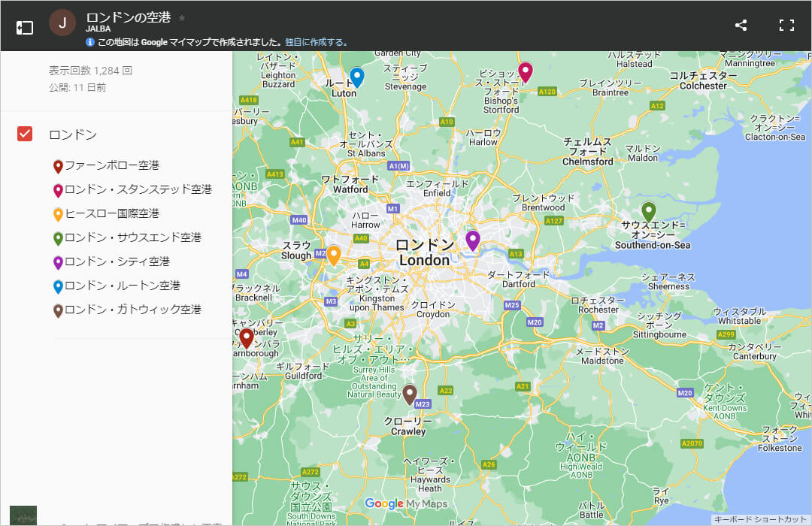The image size is (812, 526).
Task: Click the brown Gatwick pin near Crawley
Action: coord(410,393)
